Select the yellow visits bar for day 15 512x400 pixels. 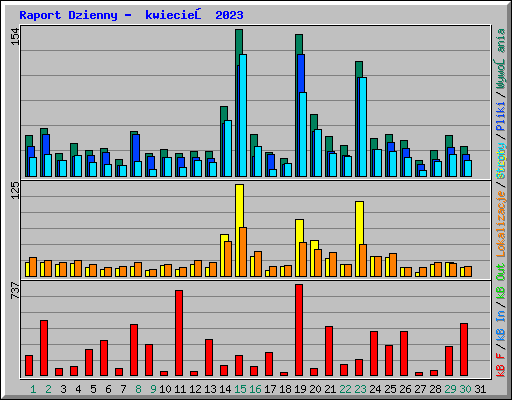[x=239, y=206]
